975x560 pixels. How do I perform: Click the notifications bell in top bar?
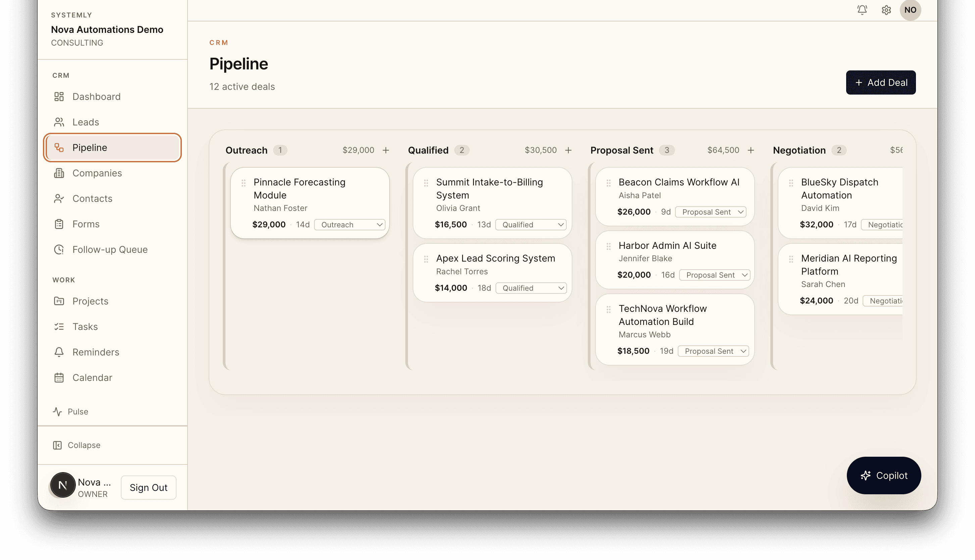coord(862,10)
